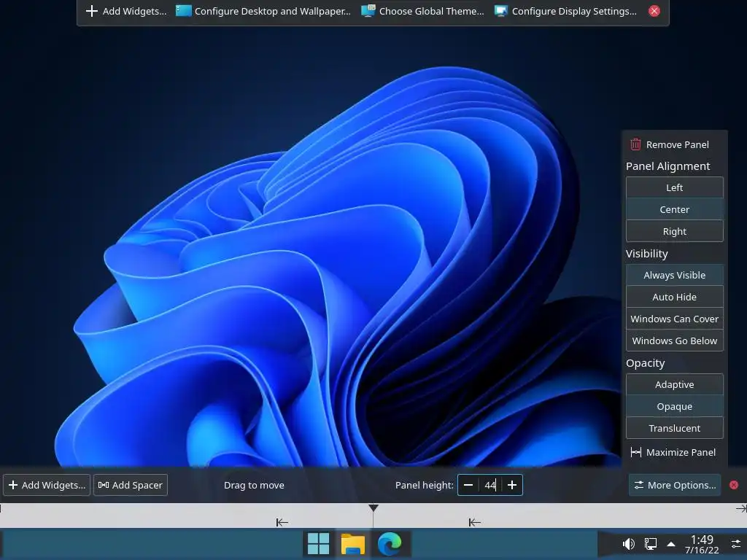Click Add Spacer button

coord(131,485)
